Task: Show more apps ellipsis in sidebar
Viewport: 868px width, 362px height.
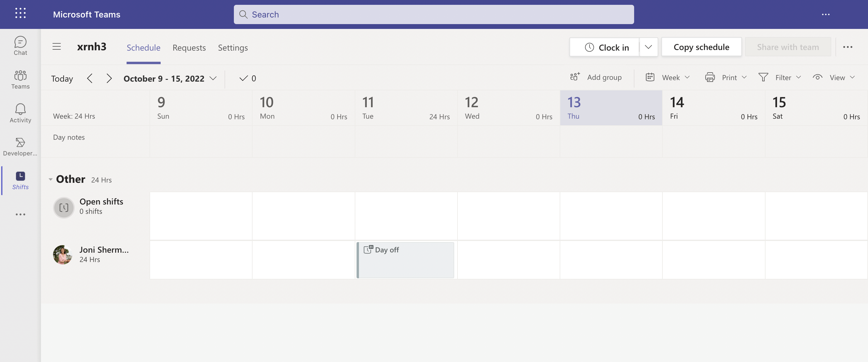Action: click(x=20, y=214)
